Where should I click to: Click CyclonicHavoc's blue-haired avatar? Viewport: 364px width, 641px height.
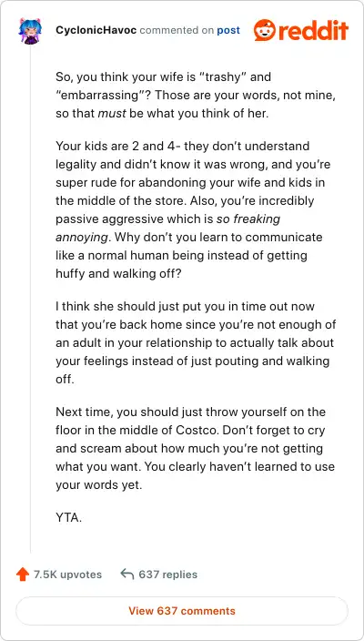pos(30,31)
